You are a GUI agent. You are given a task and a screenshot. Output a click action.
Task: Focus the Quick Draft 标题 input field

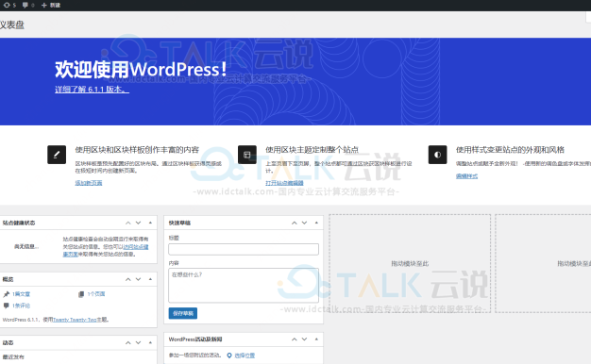[x=244, y=249]
